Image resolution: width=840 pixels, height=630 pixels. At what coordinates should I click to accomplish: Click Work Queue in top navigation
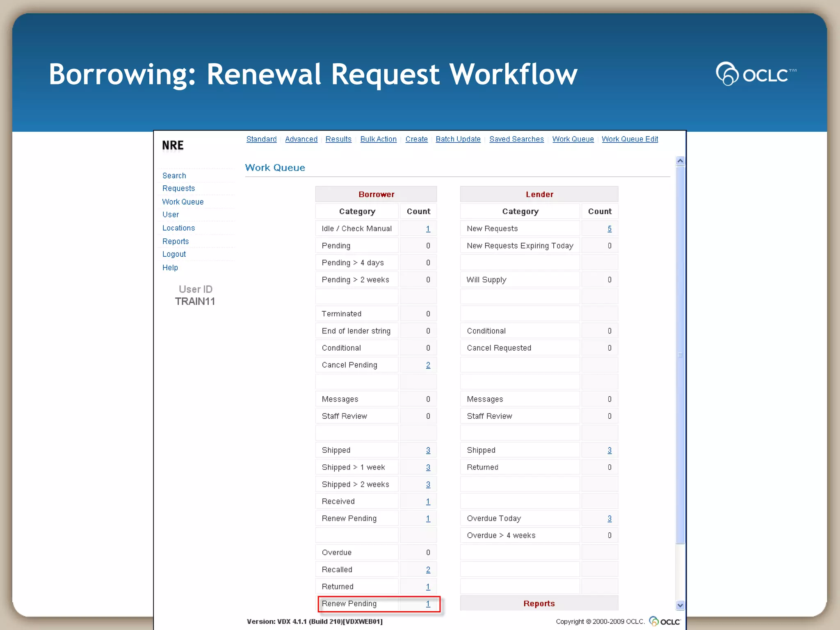click(573, 139)
